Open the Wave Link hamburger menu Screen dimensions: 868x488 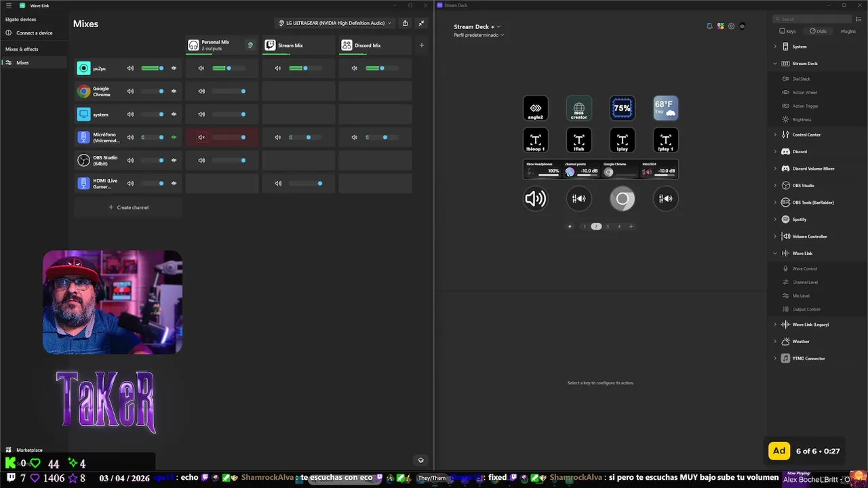[x=9, y=5]
